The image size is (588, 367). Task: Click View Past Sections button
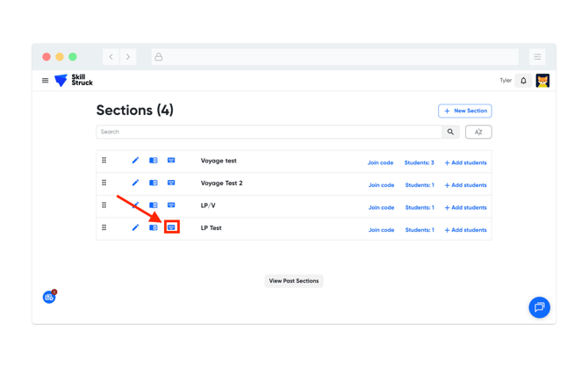coord(294,281)
